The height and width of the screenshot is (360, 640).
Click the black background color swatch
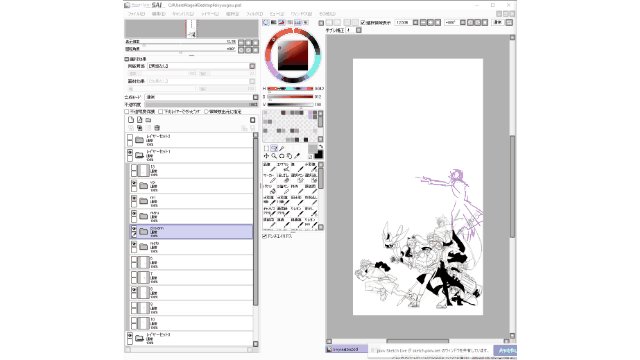tap(319, 154)
